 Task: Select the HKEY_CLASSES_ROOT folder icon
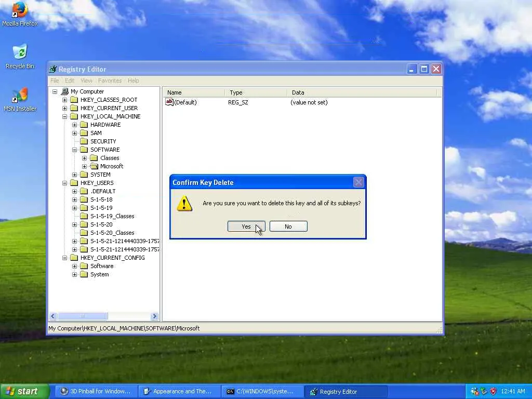(x=74, y=100)
